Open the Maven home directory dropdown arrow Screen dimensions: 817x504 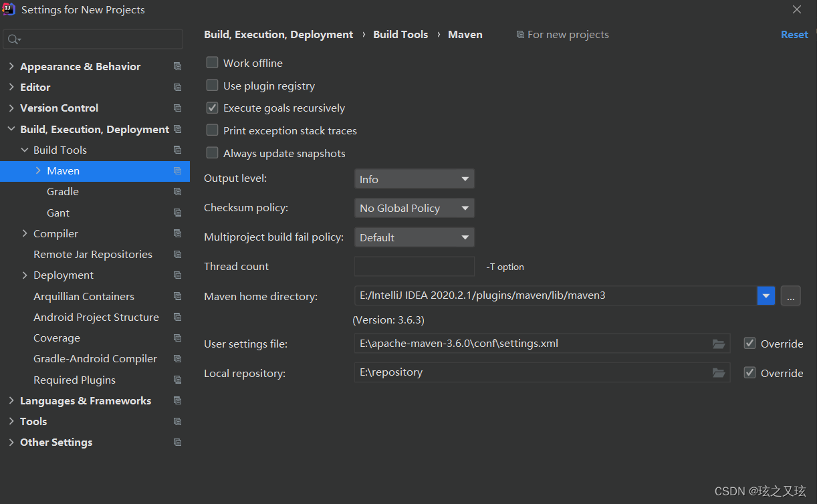pyautogui.click(x=766, y=295)
